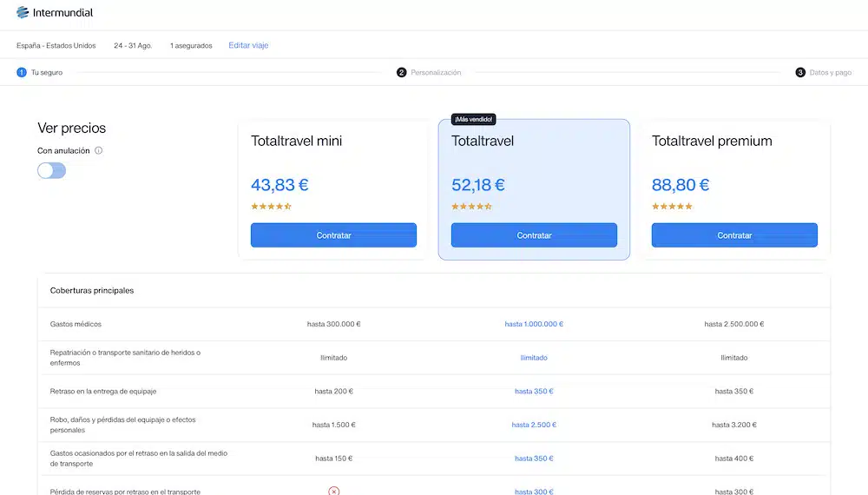Viewport: 868px width, 495px height.
Task: Click Pérdida de reservas por retraso label
Action: (125, 492)
